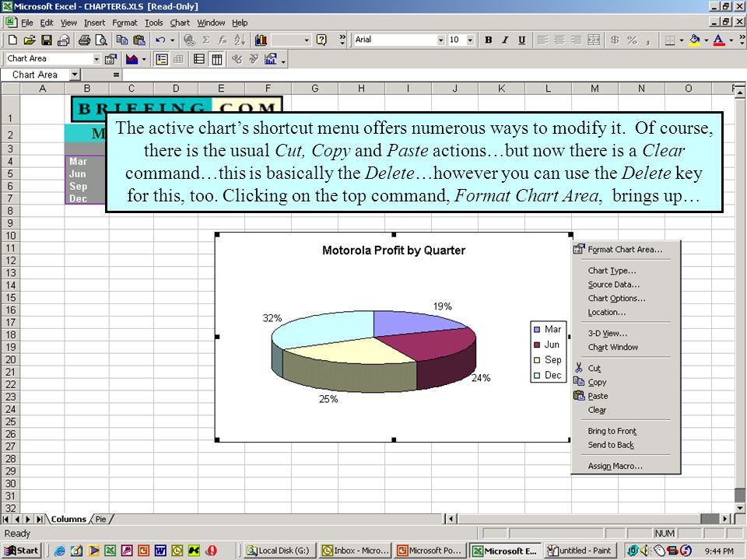Image resolution: width=747 pixels, height=560 pixels.
Task: Open Print Preview from the toolbar
Action: 101,40
